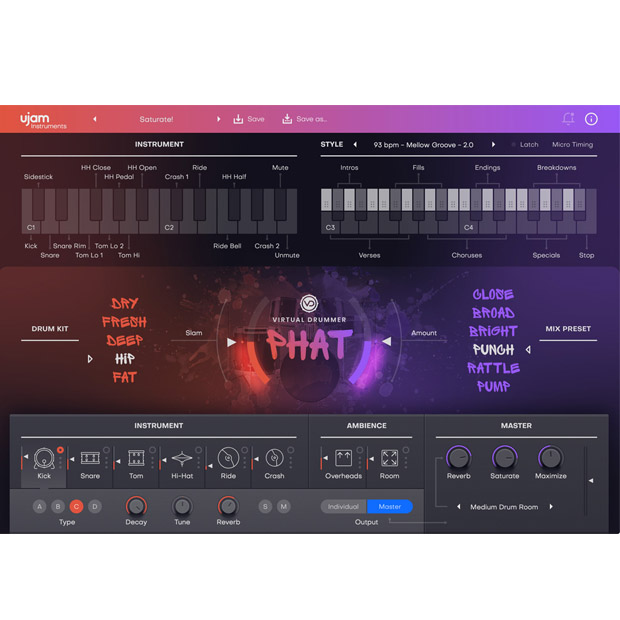Set output to Master
The height and width of the screenshot is (620, 620).
[x=390, y=507]
